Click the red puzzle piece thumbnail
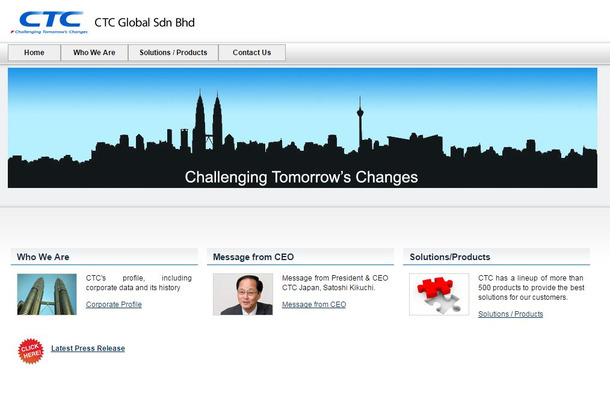The width and height of the screenshot is (610, 400). (x=439, y=294)
